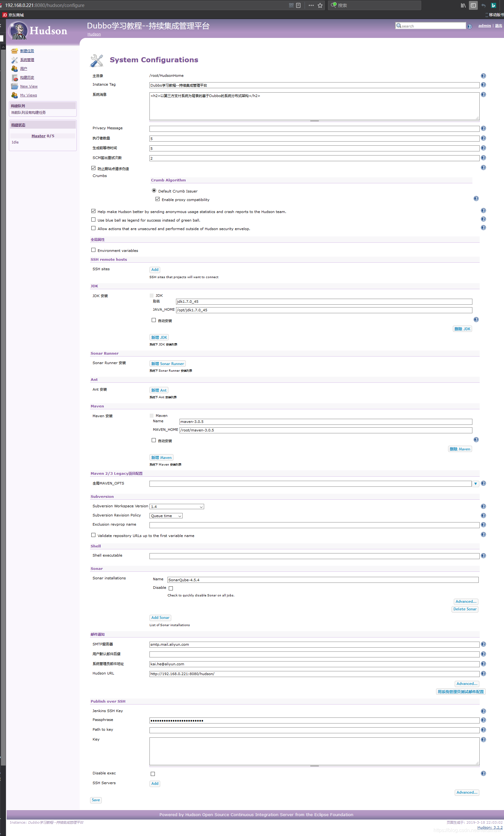
Task: Click Add Sonar button
Action: pyautogui.click(x=160, y=618)
